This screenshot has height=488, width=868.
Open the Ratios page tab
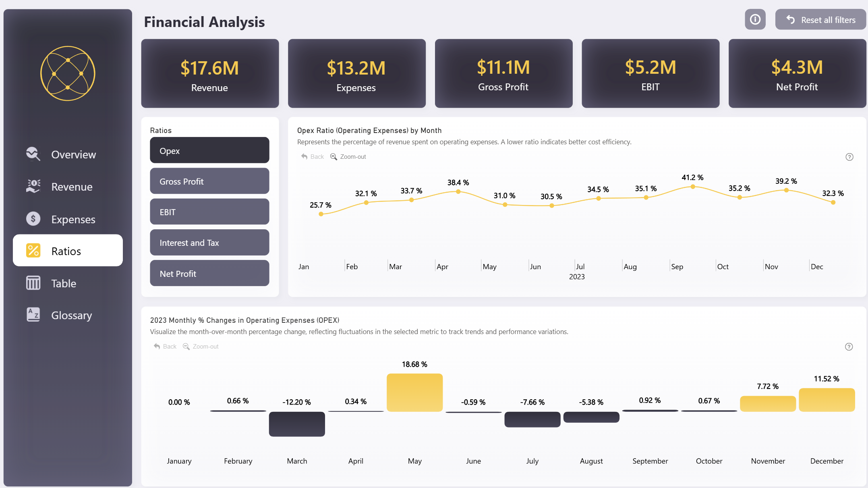[68, 251]
